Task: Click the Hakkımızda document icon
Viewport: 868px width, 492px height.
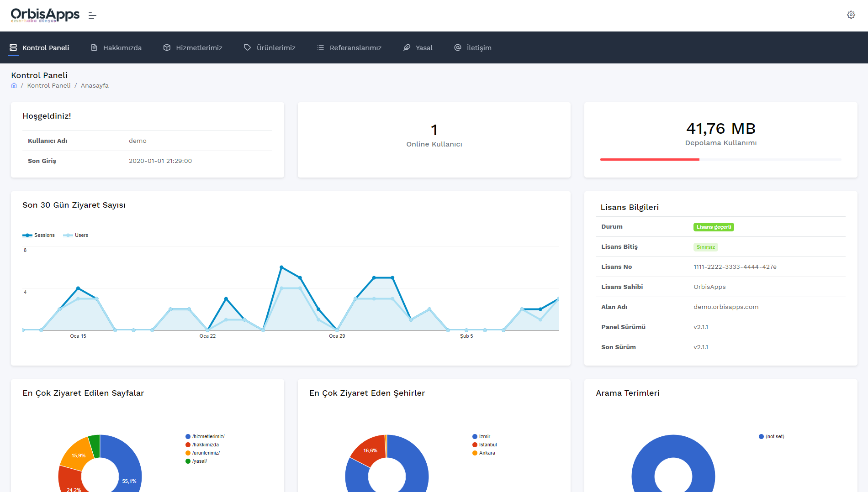Action: click(x=94, y=47)
